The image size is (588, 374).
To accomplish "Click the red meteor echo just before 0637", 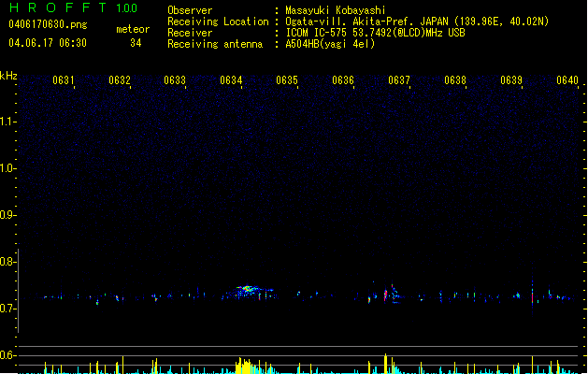I will pos(385,295).
